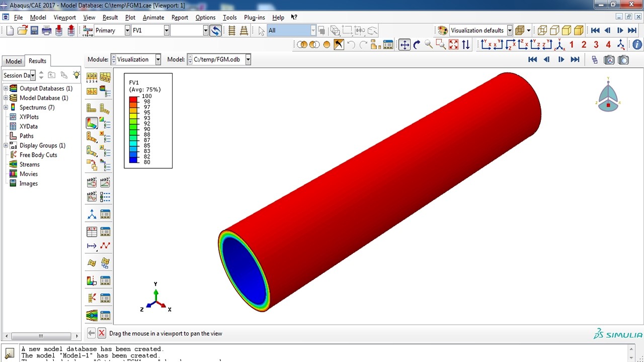Open the Result menu
The width and height of the screenshot is (644, 362).
pos(110,17)
